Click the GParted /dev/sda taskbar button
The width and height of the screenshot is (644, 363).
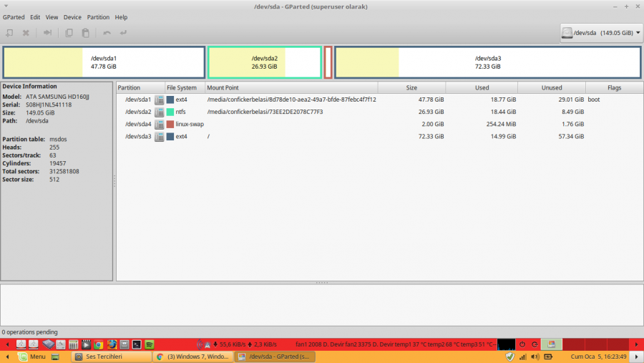coord(275,357)
